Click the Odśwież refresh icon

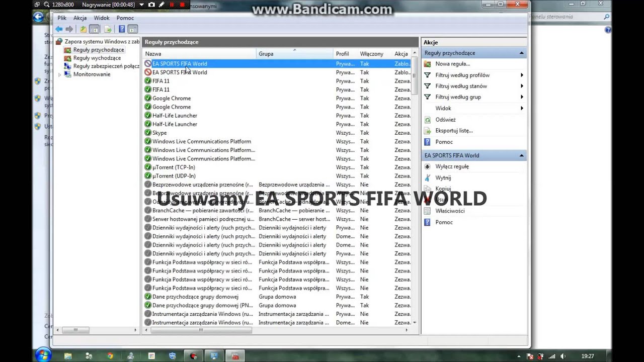pyautogui.click(x=428, y=120)
